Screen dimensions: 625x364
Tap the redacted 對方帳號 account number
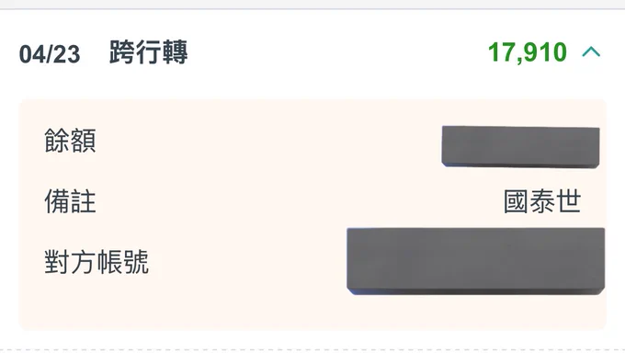tap(476, 261)
